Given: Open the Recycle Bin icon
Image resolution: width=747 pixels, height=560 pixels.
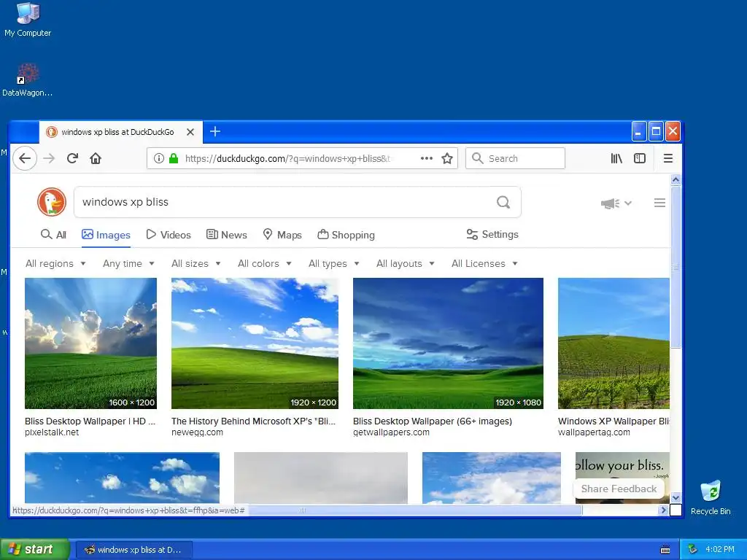Looking at the screenshot, I should tap(711, 498).
